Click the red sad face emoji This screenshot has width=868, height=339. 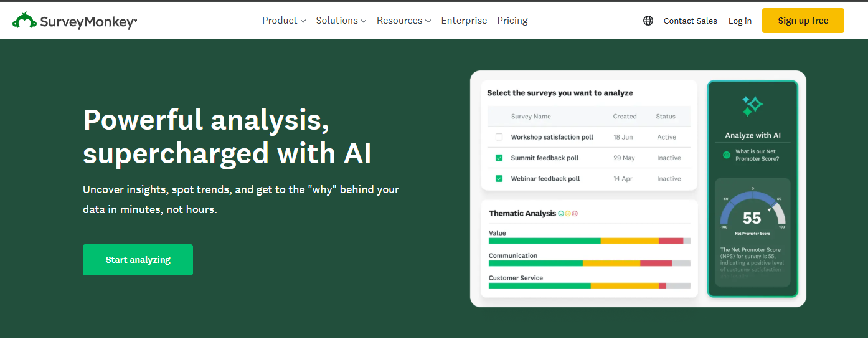click(x=575, y=214)
